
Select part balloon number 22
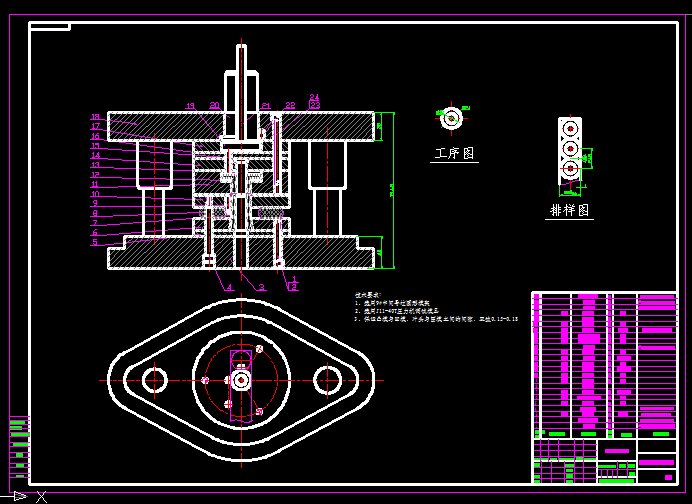pos(290,105)
